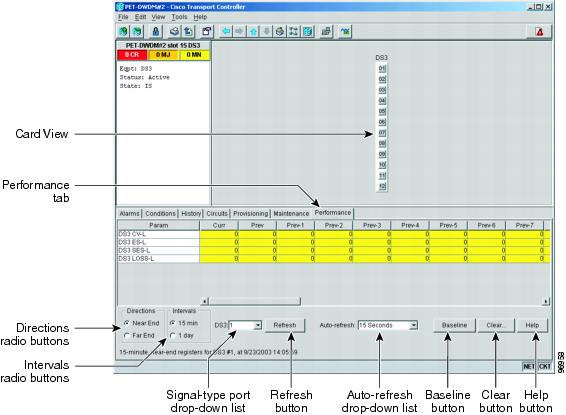Click the cyan link icon in the toolbar
Screen dimensions: 566x415
(345, 31)
